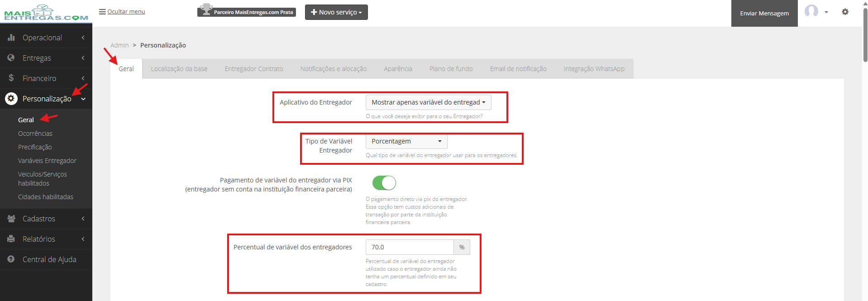
Task: Expand the Cadastros menu chevron
Action: 83,219
